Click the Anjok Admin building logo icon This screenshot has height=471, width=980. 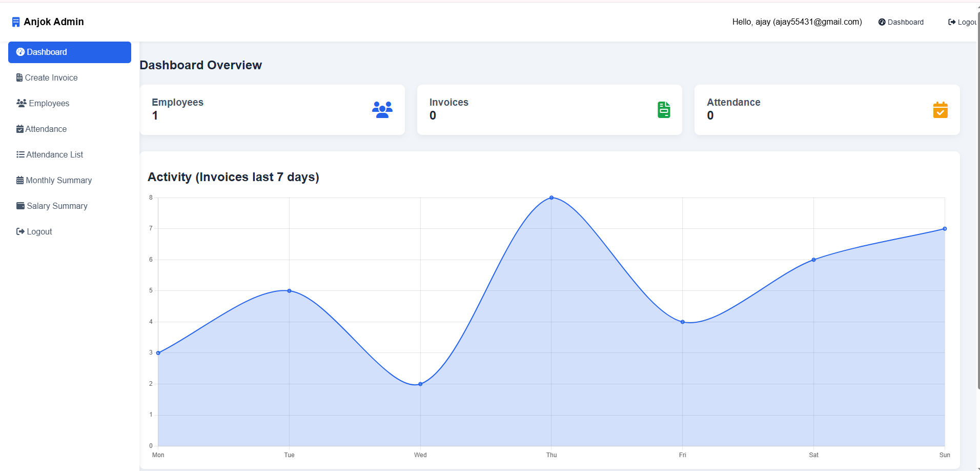pyautogui.click(x=16, y=22)
